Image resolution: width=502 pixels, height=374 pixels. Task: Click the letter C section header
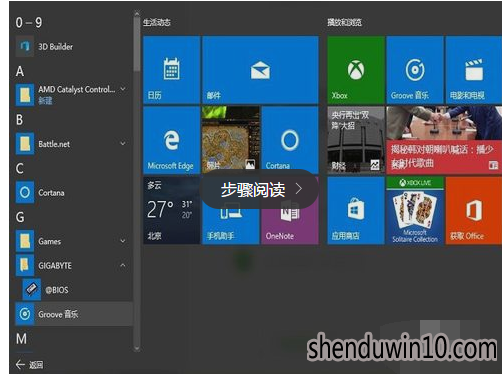pos(20,168)
